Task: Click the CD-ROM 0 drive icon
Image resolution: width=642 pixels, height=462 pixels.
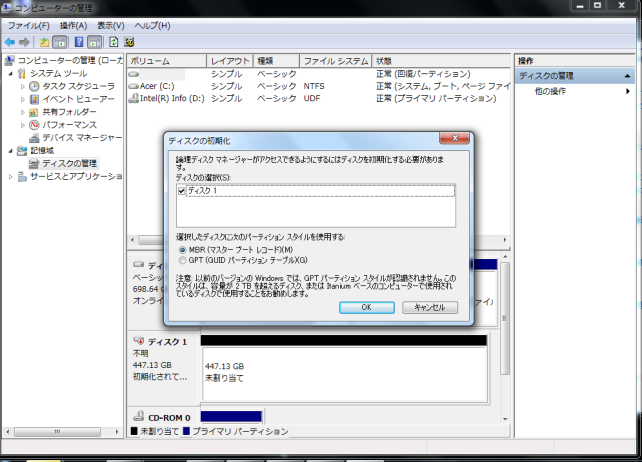Action: point(139,416)
